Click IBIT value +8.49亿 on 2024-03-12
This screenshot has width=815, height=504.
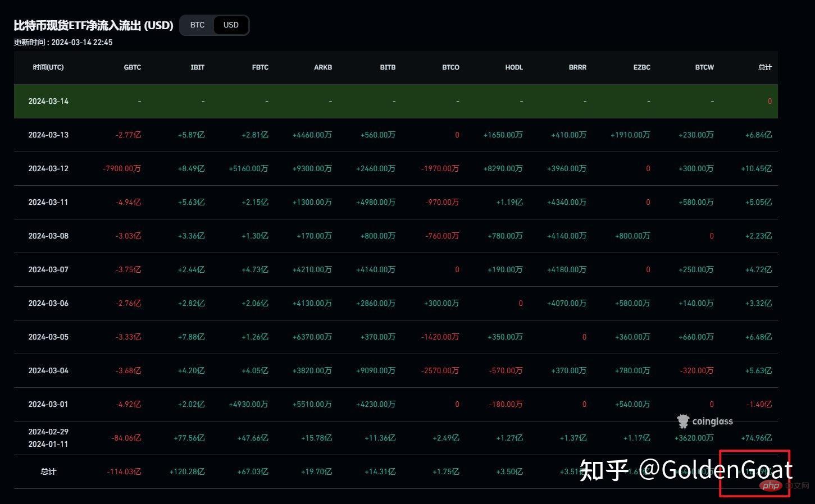pos(191,169)
